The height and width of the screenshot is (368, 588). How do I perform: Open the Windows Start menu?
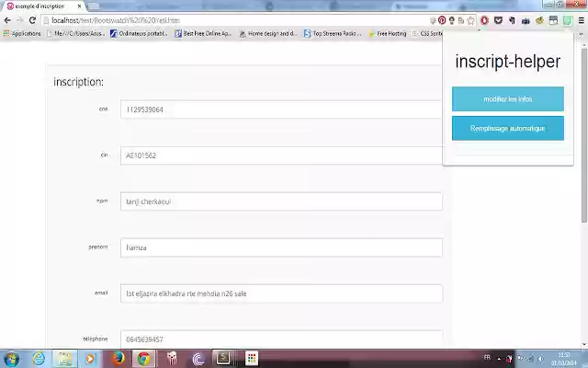tap(11, 359)
